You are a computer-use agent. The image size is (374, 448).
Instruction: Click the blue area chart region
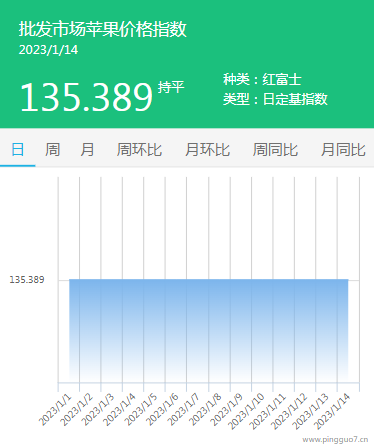(209, 330)
